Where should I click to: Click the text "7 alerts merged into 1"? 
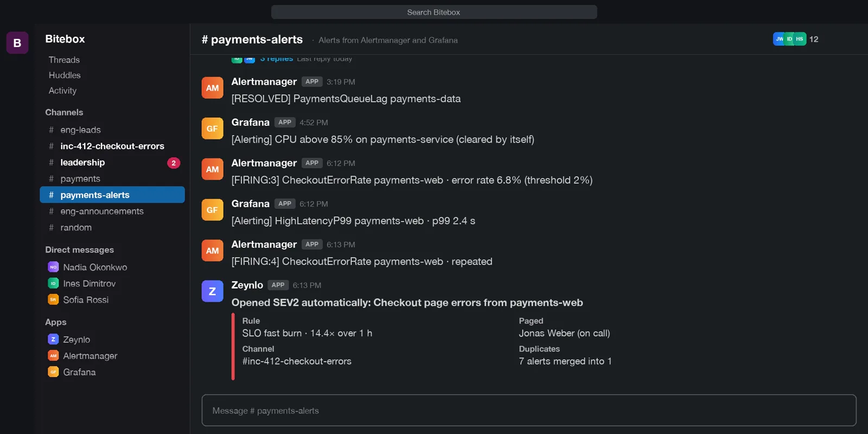(x=565, y=361)
